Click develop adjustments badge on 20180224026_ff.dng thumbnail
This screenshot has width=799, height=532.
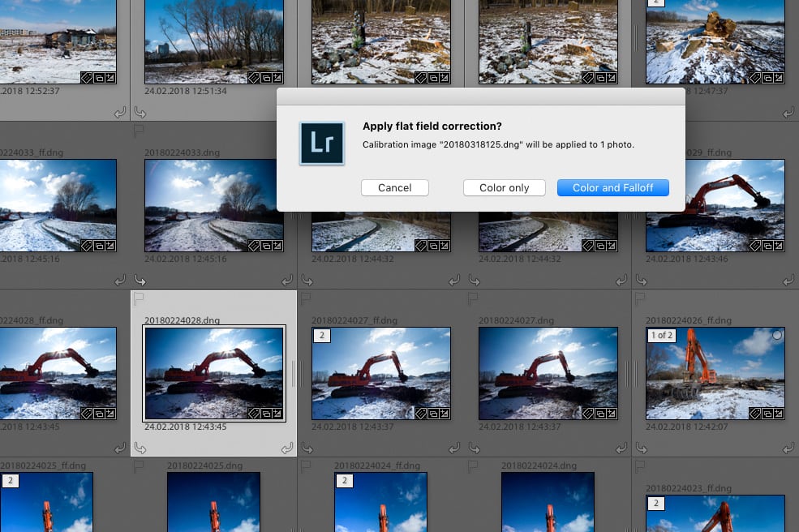tap(778, 413)
